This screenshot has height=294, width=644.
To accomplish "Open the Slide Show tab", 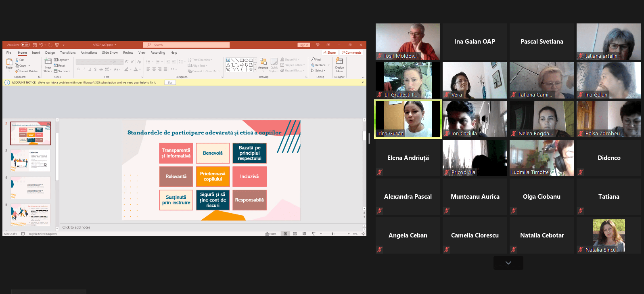I will (110, 52).
